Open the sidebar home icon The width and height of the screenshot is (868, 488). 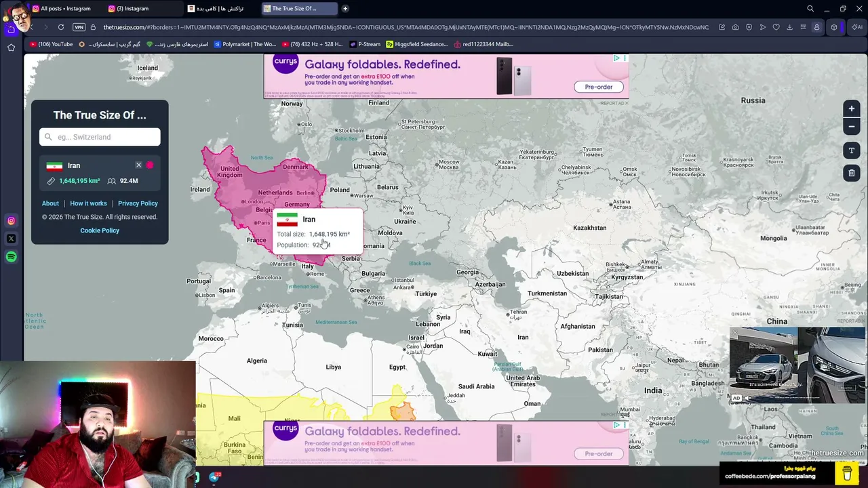coord(12,29)
